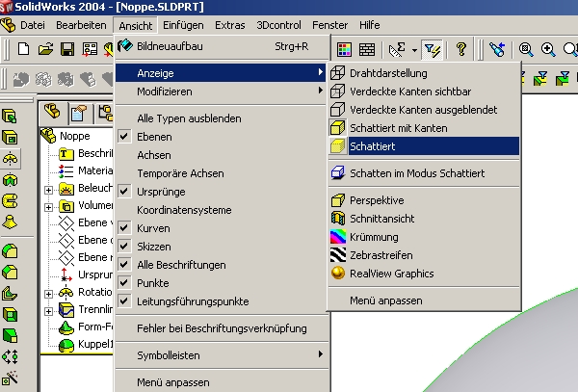Toggle the Perspektive view option
Image resolution: width=578 pixels, height=392 pixels.
(424, 200)
